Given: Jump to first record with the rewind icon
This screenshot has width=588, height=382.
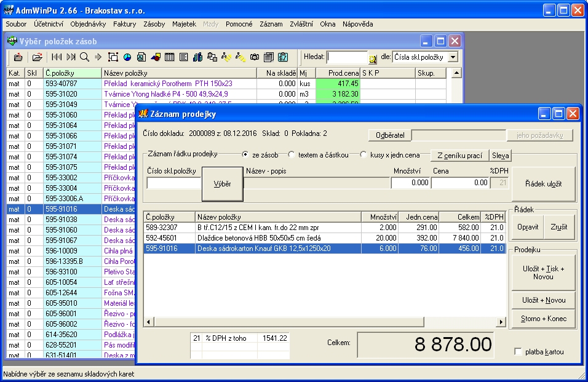Looking at the screenshot, I should (57, 57).
